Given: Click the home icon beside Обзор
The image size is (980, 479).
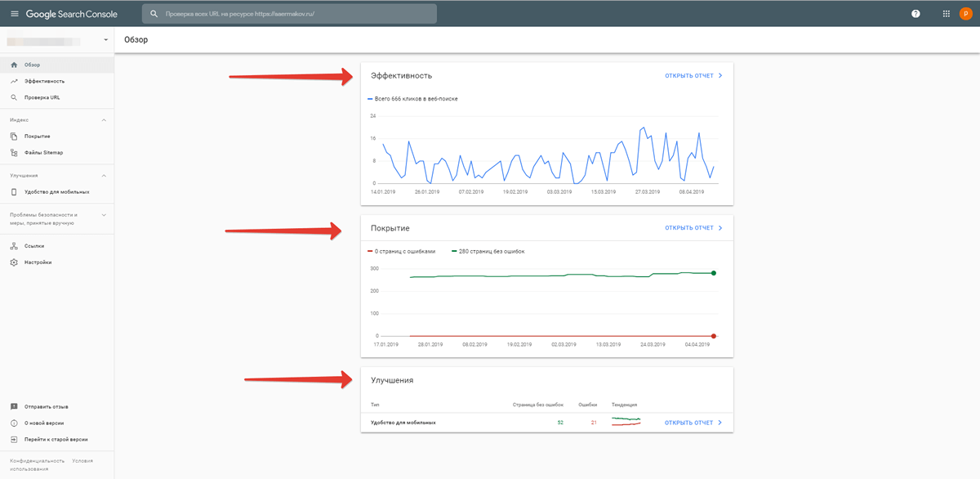Looking at the screenshot, I should point(14,65).
